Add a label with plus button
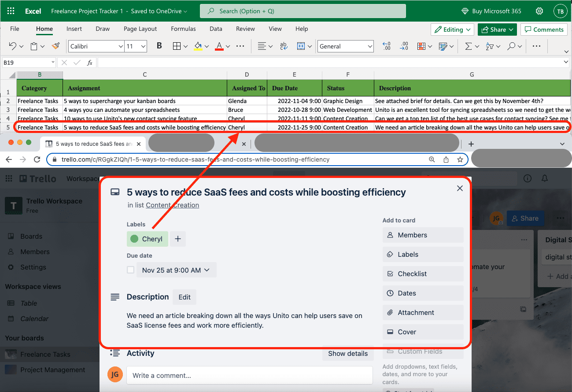 click(178, 239)
